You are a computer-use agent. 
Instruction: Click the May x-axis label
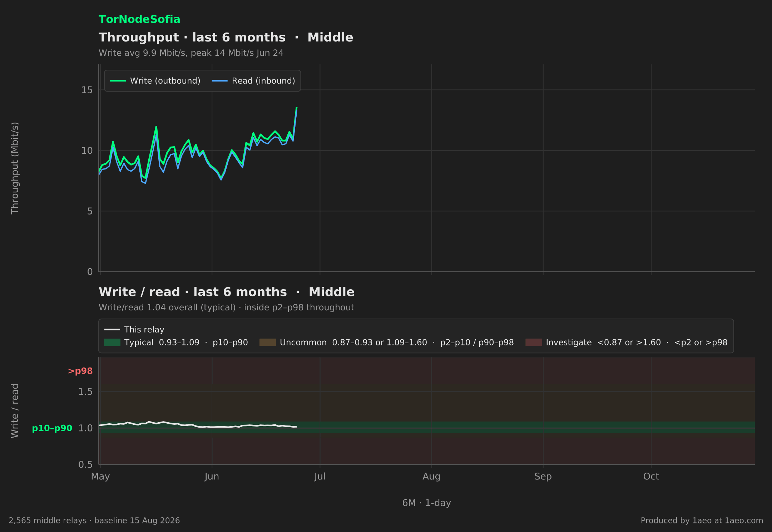click(x=100, y=477)
